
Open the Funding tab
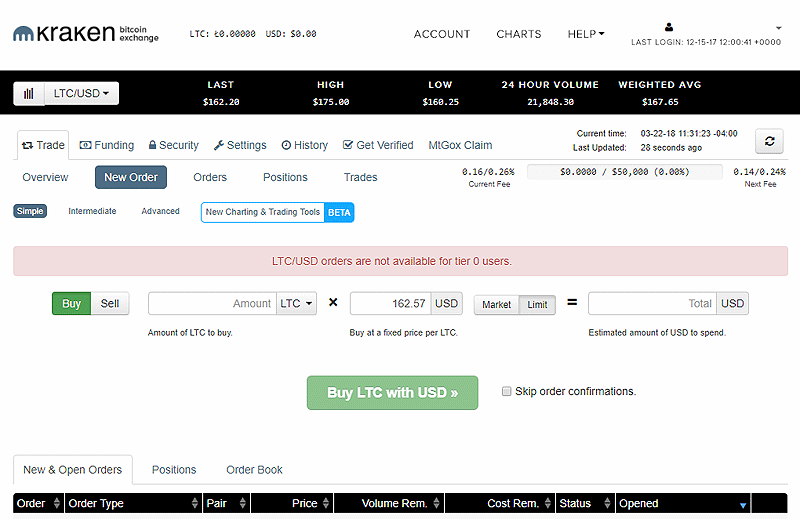click(x=107, y=145)
